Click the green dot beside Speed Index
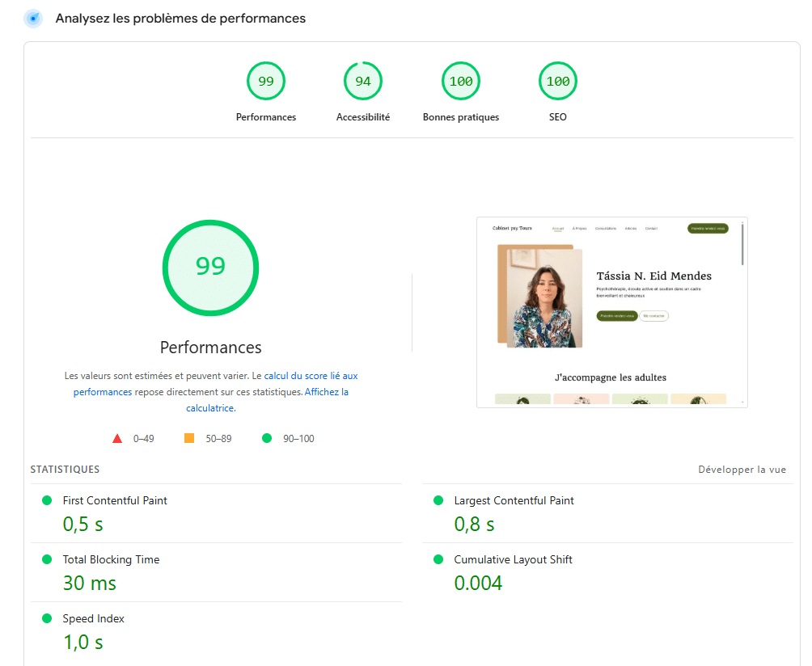This screenshot has width=812, height=666. tap(48, 618)
